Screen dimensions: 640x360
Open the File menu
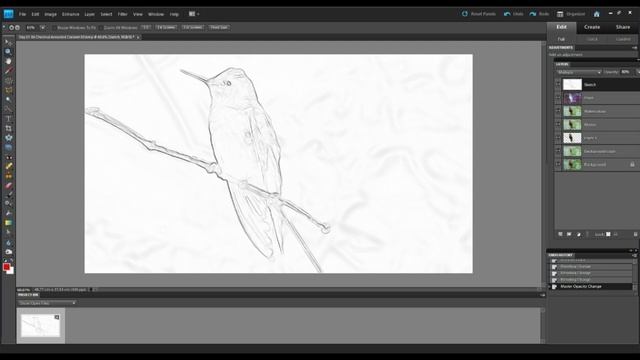click(x=22, y=14)
